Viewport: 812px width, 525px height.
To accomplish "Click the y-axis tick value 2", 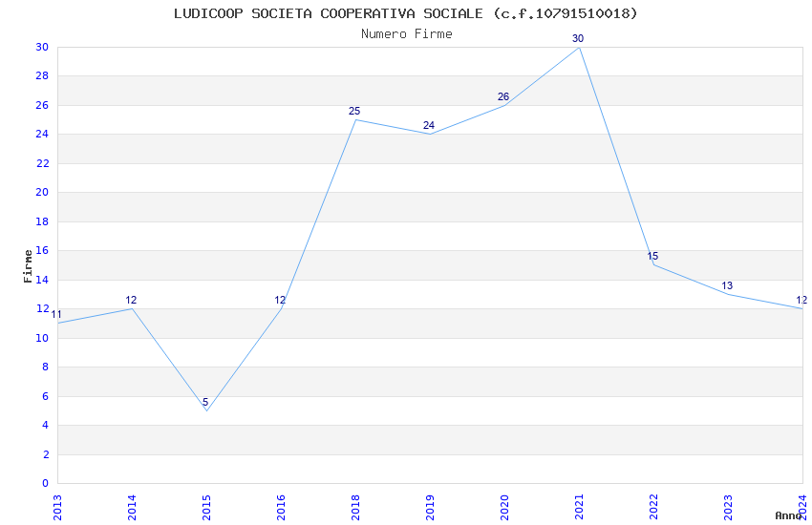I will point(46,454).
